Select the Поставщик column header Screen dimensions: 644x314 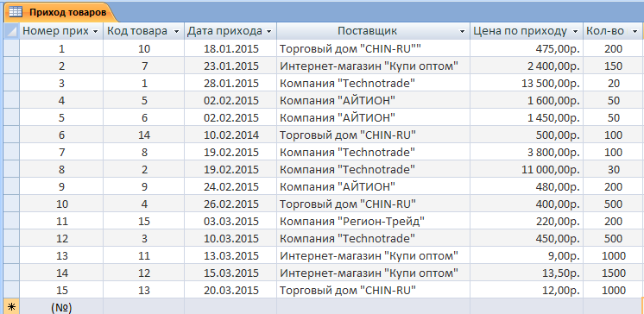[x=373, y=31]
